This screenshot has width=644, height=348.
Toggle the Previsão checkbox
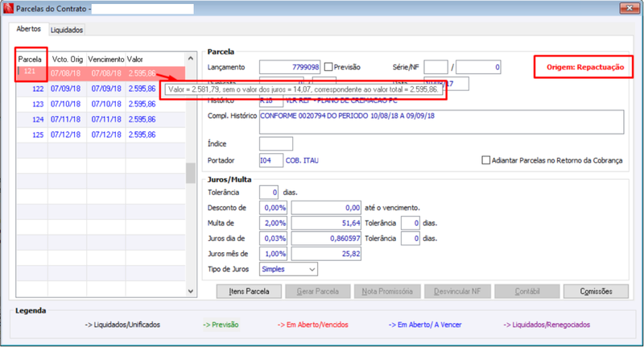pyautogui.click(x=328, y=67)
